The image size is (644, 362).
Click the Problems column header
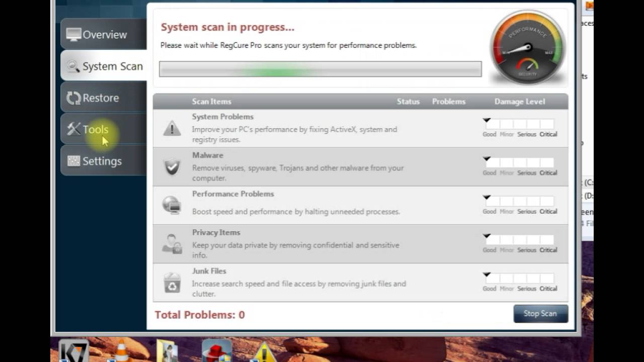coord(449,102)
